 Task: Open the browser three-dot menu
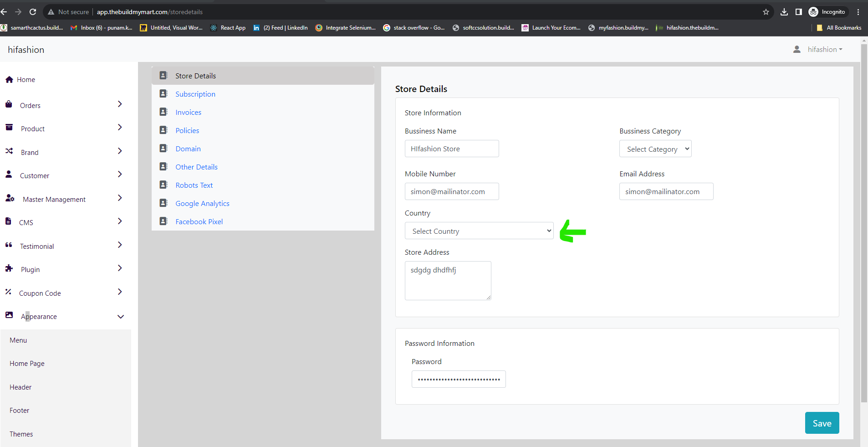858,12
